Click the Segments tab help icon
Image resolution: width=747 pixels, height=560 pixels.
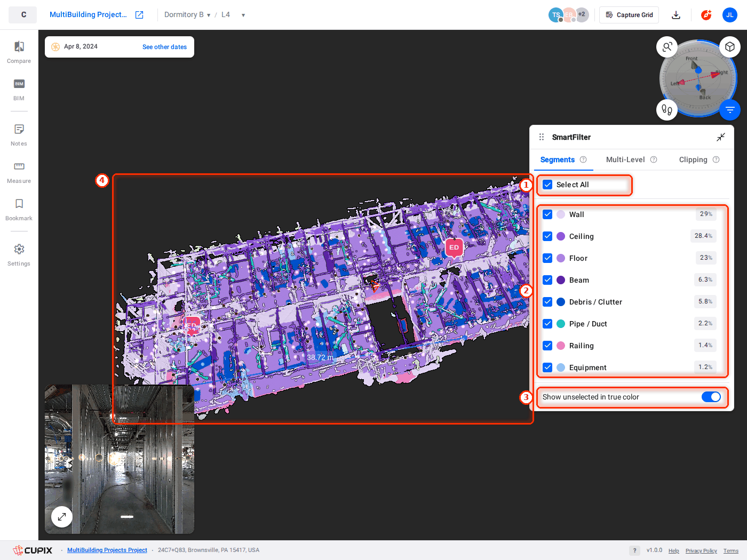[x=583, y=159]
